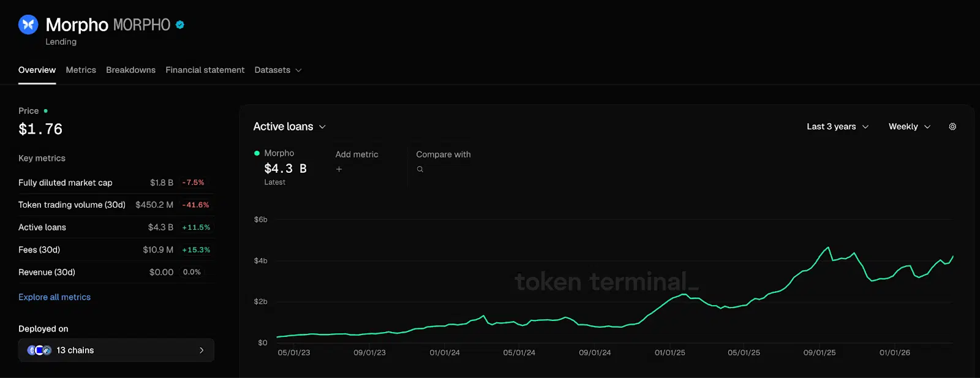Click the blue verified badge icon
This screenshot has width=980, height=378.
[180, 25]
